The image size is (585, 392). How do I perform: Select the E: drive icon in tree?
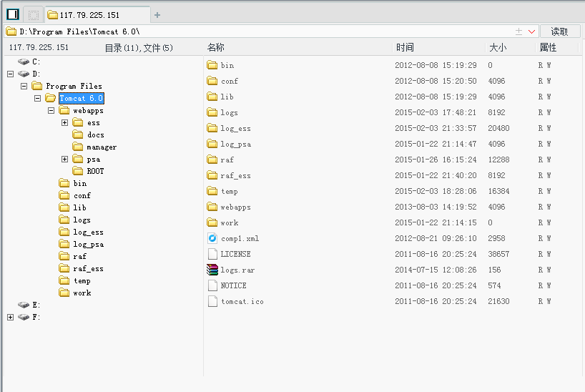[24, 305]
